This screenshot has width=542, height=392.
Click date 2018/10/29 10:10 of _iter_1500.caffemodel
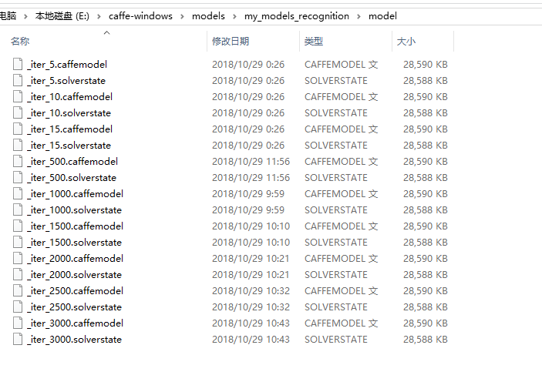pos(251,226)
